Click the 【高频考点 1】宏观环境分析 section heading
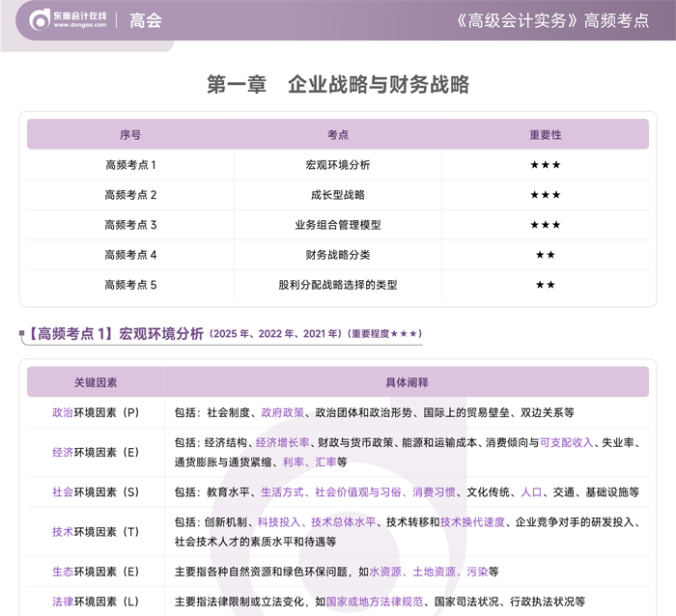 click(x=115, y=334)
